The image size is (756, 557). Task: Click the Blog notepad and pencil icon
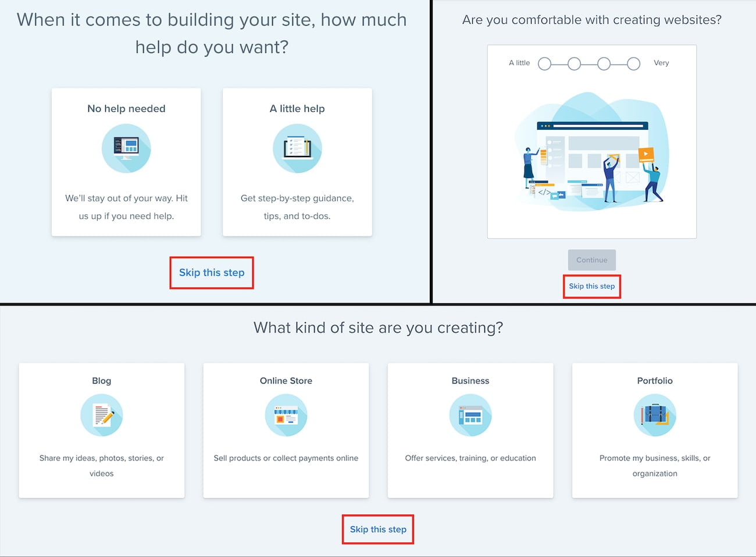click(102, 415)
